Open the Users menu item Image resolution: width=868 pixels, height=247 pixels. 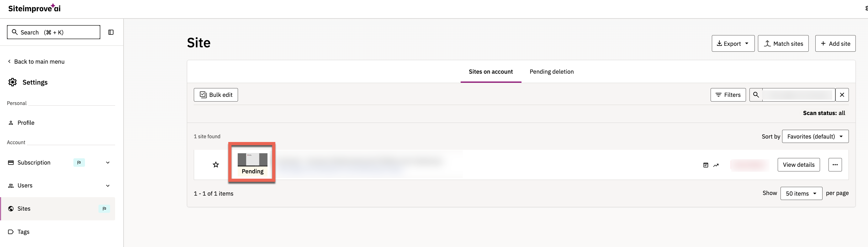coord(25,186)
